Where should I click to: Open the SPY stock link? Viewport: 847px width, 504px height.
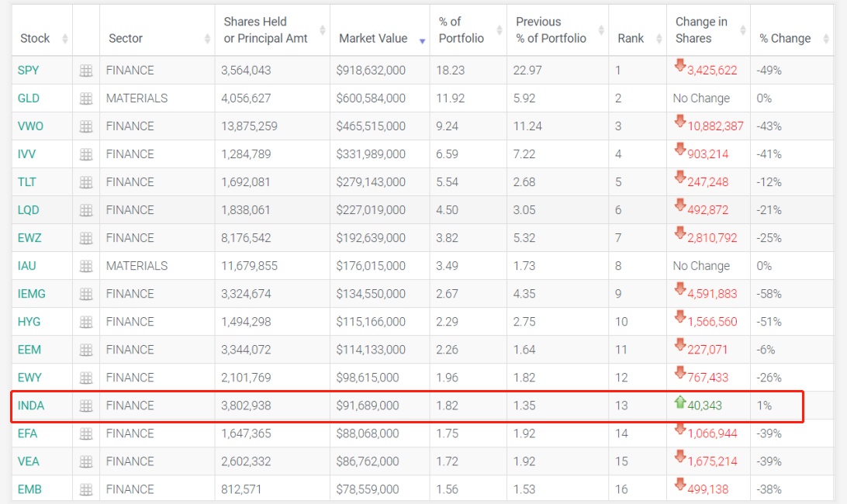[x=28, y=71]
